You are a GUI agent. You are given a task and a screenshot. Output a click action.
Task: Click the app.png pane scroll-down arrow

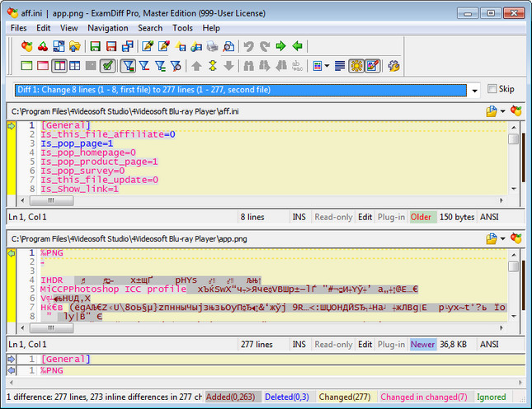[x=514, y=317]
